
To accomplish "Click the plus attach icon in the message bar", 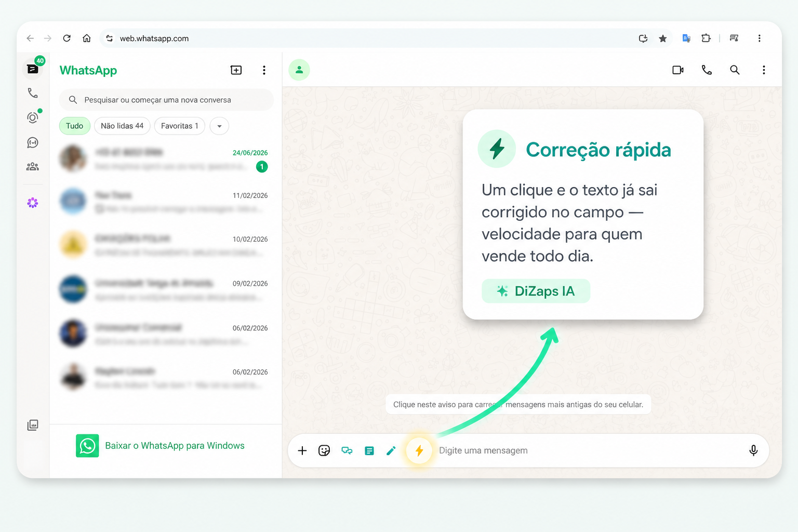I will (302, 450).
